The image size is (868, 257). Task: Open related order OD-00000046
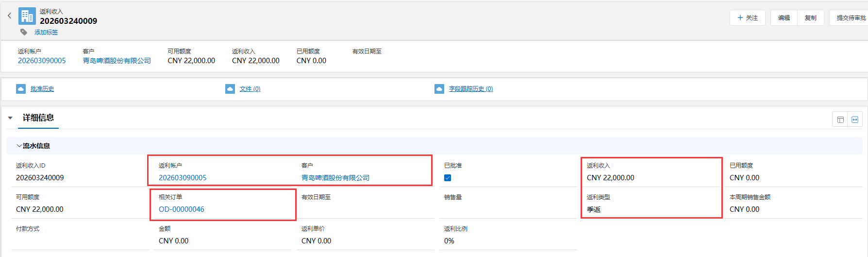click(182, 209)
